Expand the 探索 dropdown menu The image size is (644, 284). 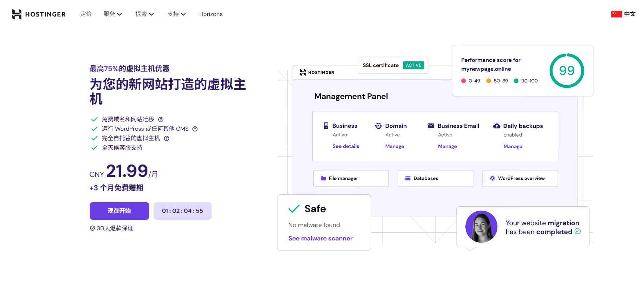tap(144, 14)
